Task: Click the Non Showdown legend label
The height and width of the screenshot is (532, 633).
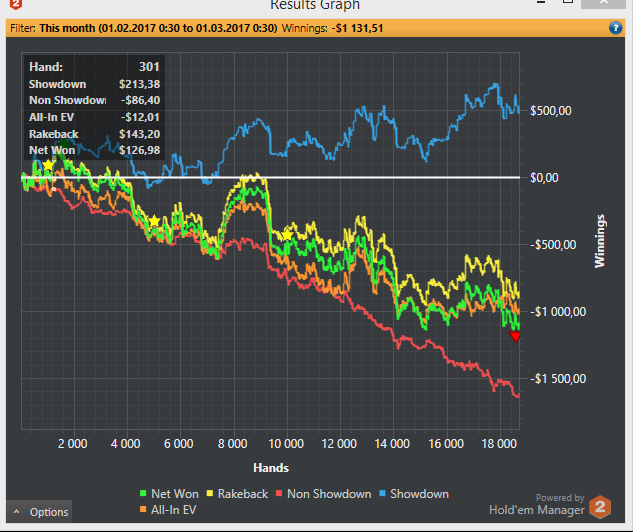Action: 329,494
